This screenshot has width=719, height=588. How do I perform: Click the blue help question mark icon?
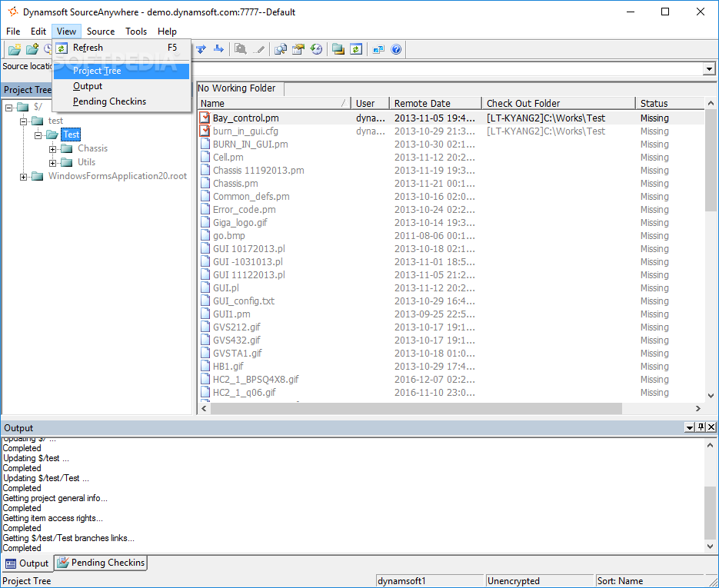click(396, 49)
